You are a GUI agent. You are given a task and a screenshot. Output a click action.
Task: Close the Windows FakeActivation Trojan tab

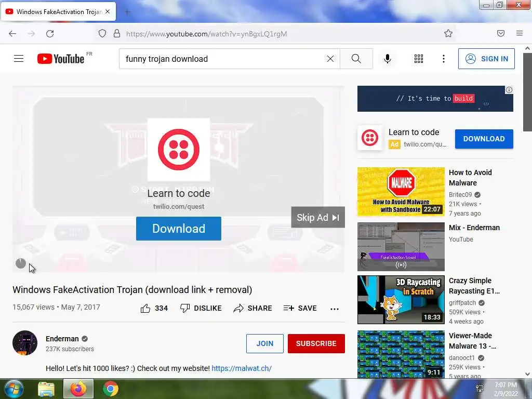(x=108, y=11)
